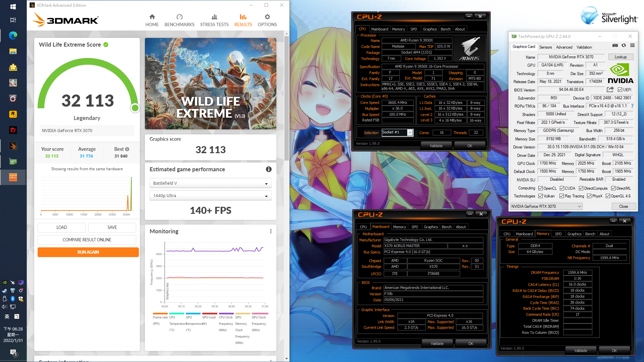Click the Bluetooth tray icon
The width and height of the screenshot is (644, 362).
pyautogui.click(x=12, y=299)
